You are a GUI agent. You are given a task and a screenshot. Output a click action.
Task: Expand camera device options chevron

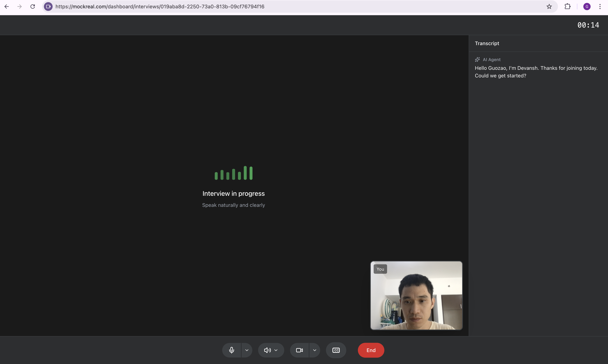315,350
